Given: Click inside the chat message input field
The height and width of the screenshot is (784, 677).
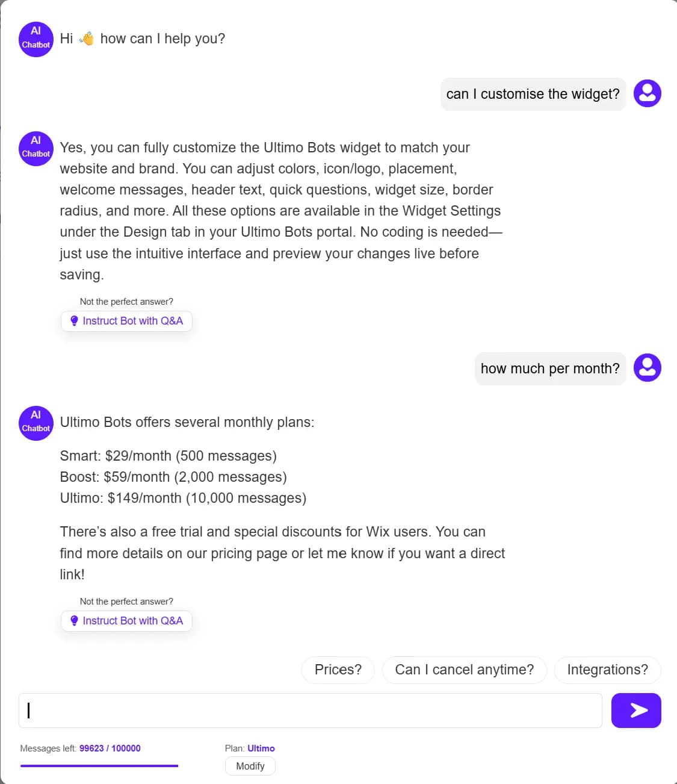Looking at the screenshot, I should pos(310,711).
